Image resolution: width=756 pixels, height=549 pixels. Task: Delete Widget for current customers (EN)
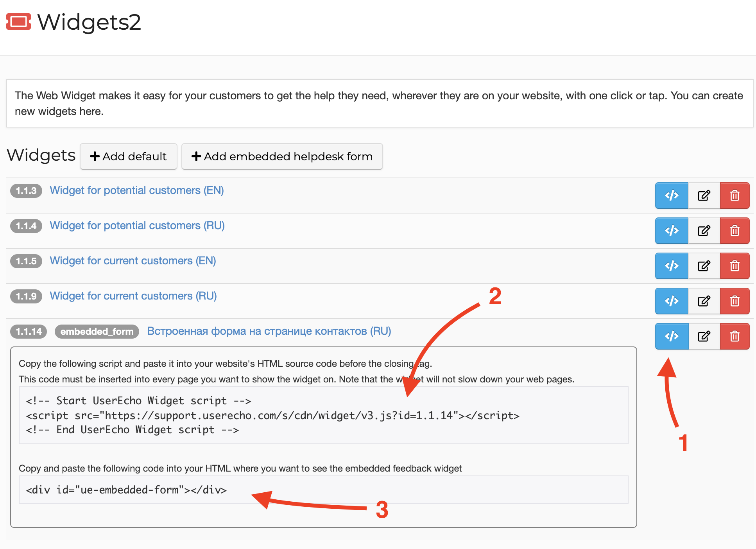tap(735, 266)
